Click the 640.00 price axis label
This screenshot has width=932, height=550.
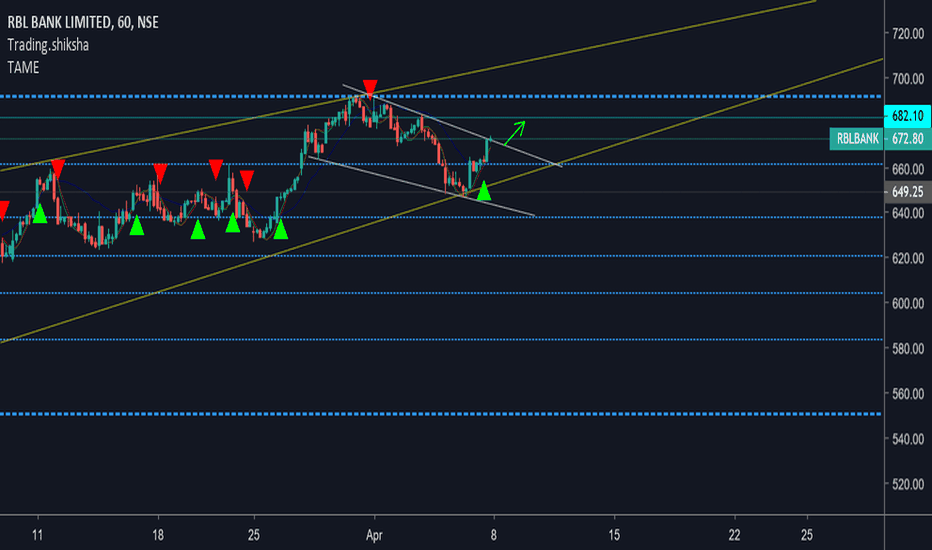[x=908, y=213]
